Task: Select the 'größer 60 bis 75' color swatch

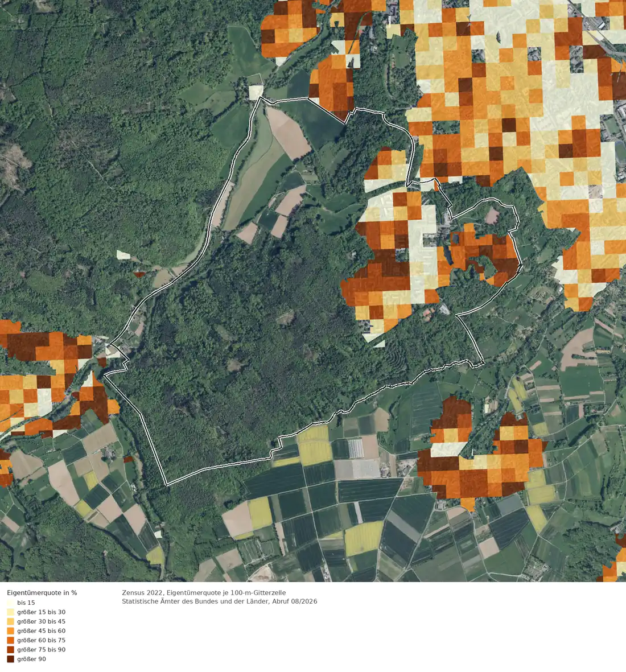Action: (10, 640)
